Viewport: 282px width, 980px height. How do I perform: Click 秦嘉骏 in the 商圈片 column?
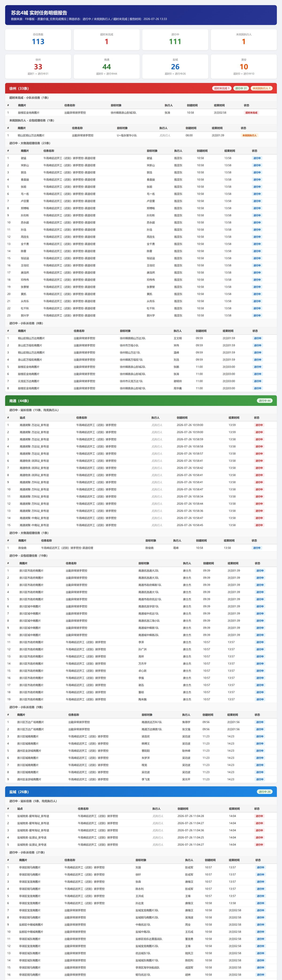point(25,179)
